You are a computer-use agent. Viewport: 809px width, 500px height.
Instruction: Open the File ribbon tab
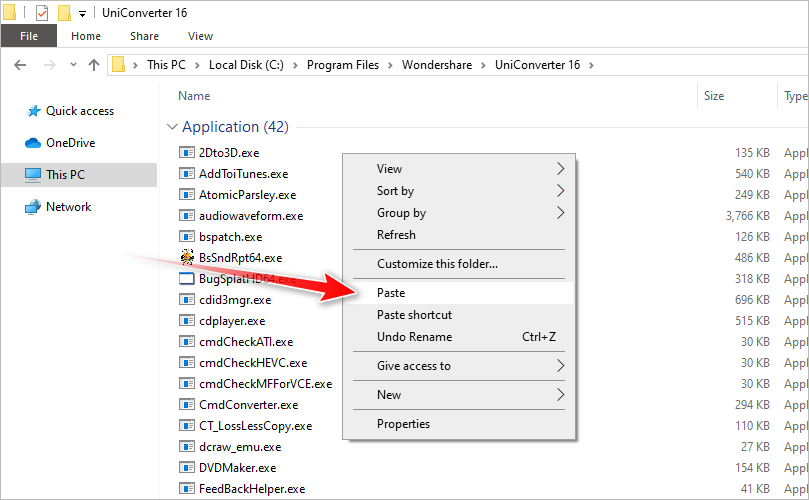29,36
